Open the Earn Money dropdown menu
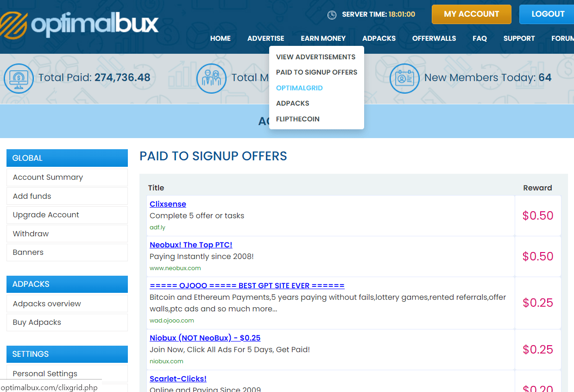 323,38
